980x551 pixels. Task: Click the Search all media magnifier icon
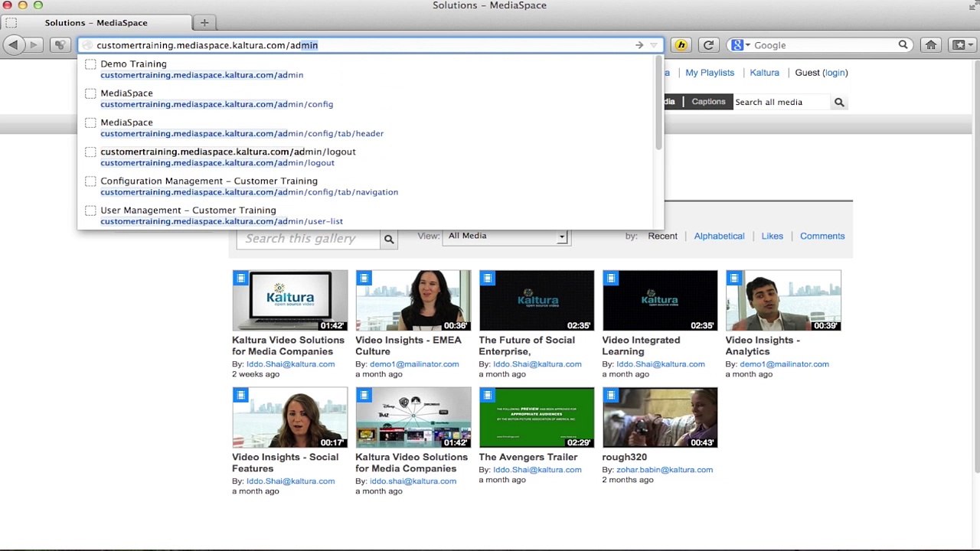839,102
